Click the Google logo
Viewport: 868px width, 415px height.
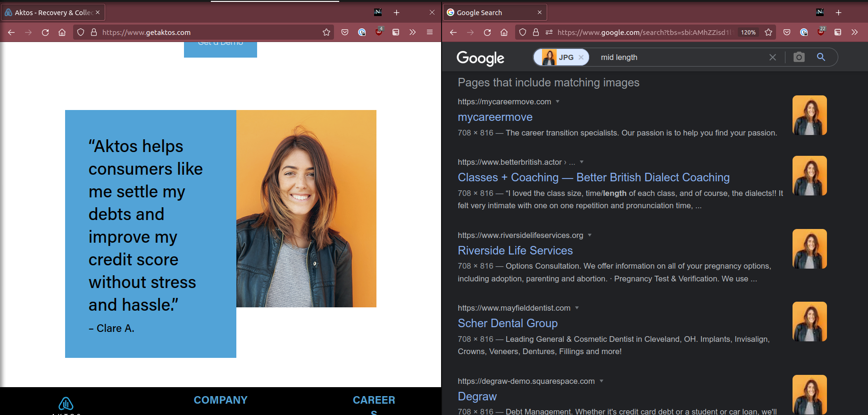pos(480,58)
